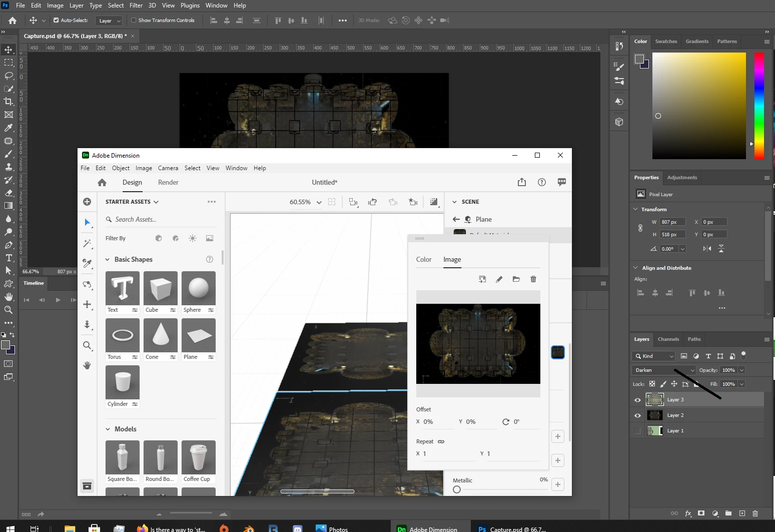Toggle the Repeat link chain icon
The height and width of the screenshot is (532, 775).
click(441, 442)
